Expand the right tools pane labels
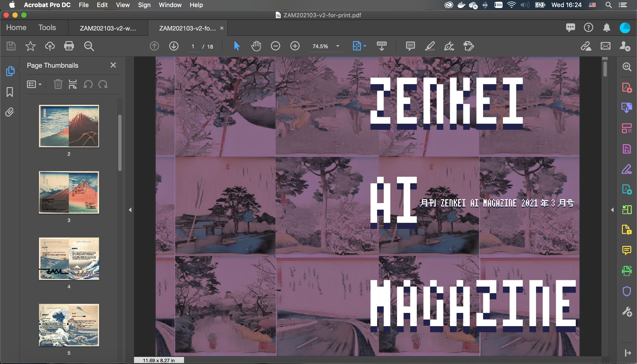The image size is (637, 364). 628,353
